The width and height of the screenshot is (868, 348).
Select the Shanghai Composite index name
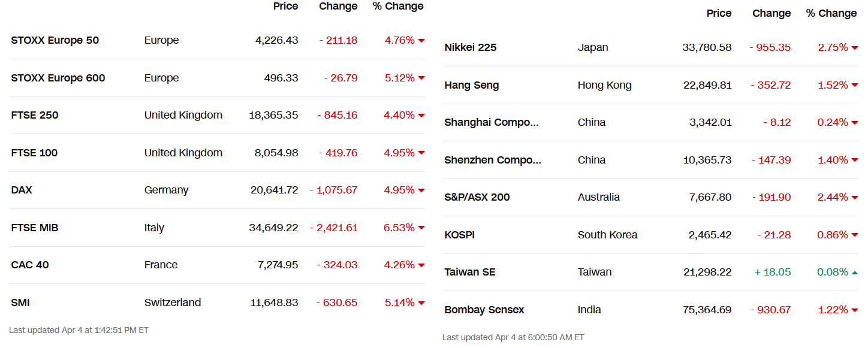click(492, 122)
